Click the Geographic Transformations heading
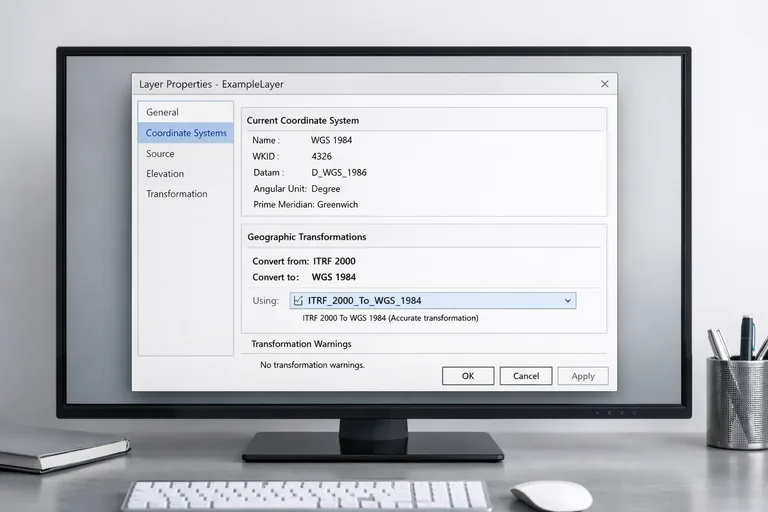 [307, 237]
